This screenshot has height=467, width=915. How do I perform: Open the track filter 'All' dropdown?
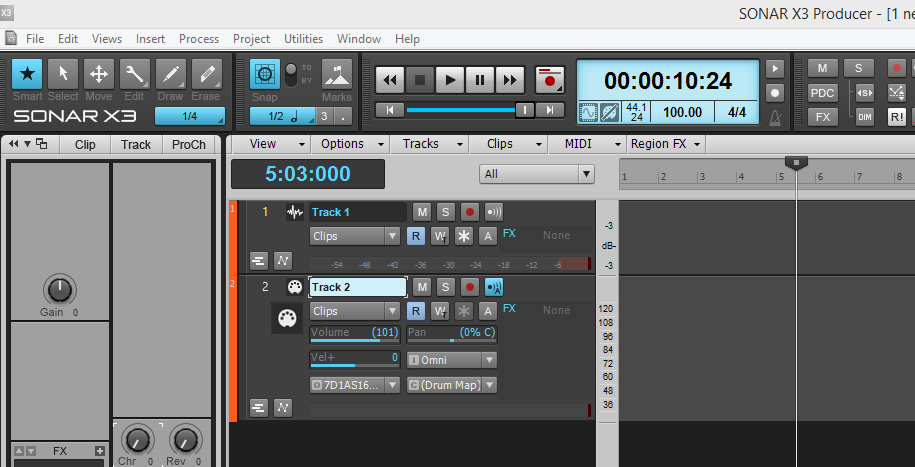coord(537,174)
